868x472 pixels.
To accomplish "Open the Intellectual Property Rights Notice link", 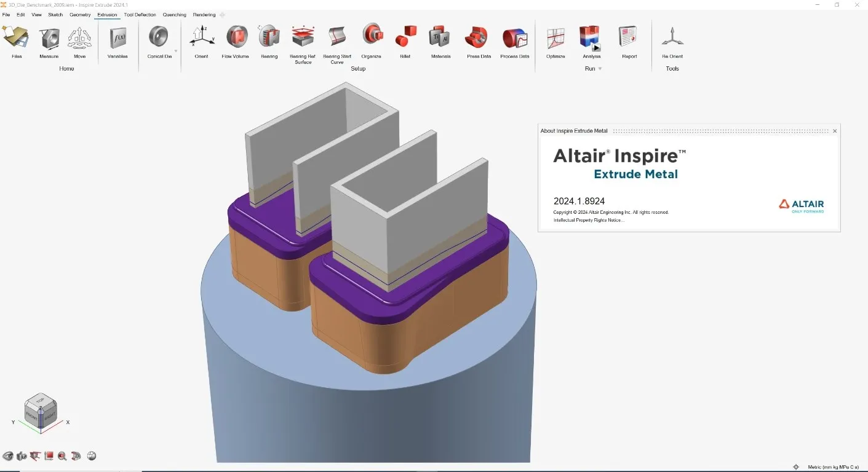I will tap(589, 220).
